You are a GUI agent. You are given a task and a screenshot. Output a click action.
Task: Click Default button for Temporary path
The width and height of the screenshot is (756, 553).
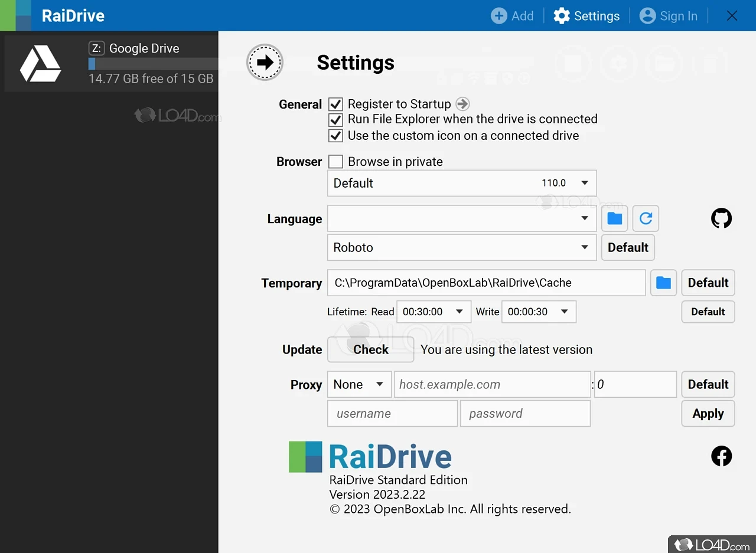click(708, 283)
